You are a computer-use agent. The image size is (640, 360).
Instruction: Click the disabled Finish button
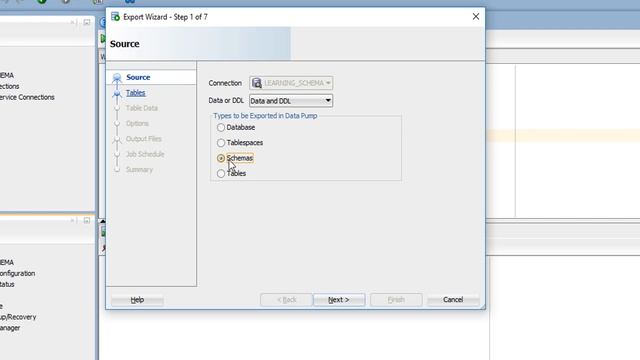pyautogui.click(x=396, y=300)
